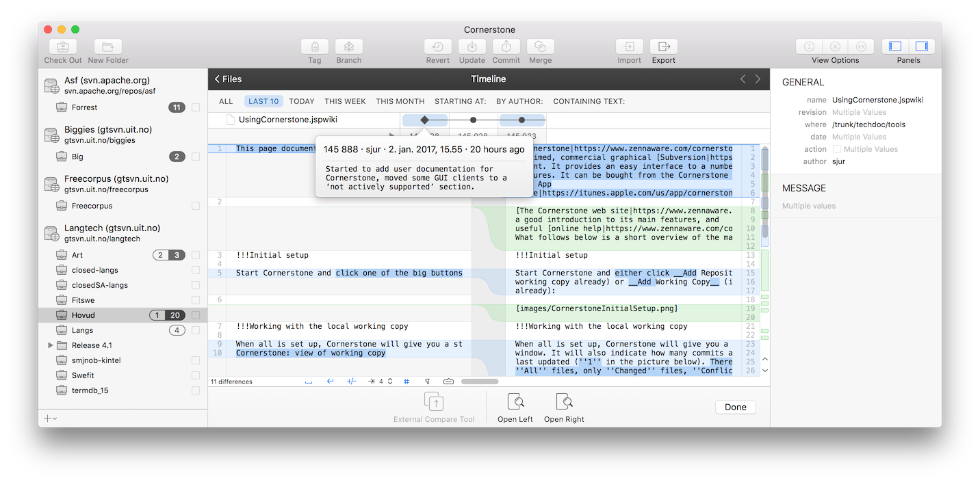The width and height of the screenshot is (980, 482).
Task: Choose the CONTAINING TEXT filter
Action: (x=589, y=101)
